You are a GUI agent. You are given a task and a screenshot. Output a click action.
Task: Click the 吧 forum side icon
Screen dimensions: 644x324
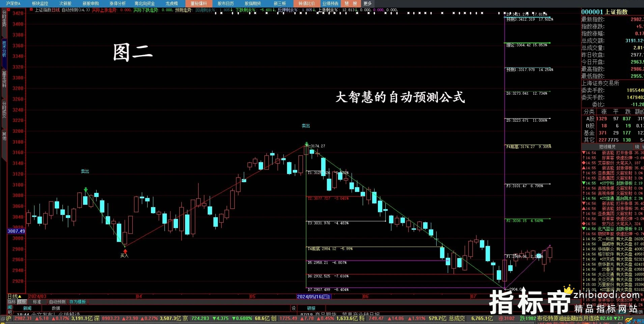tap(10, 313)
